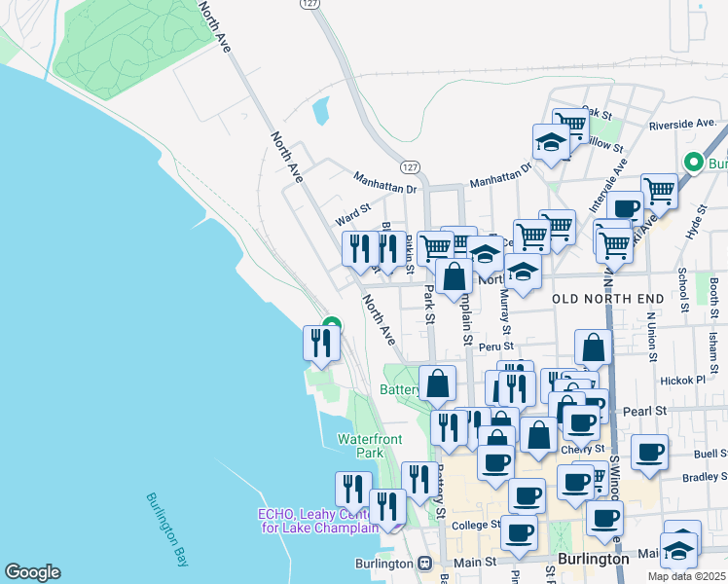The height and width of the screenshot is (584, 728).
Task: Open graduation cap marker in bottom-right corner
Action: pos(678,552)
